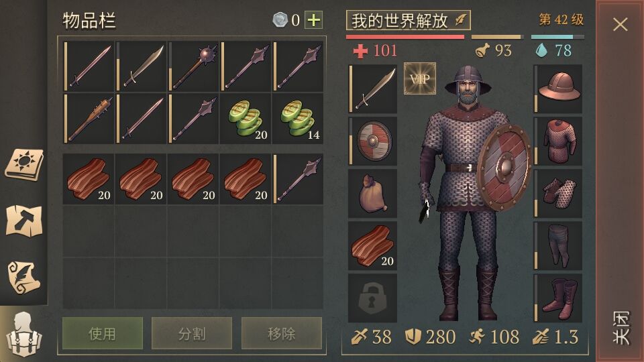Select the equipped round shield slot

coord(372,141)
